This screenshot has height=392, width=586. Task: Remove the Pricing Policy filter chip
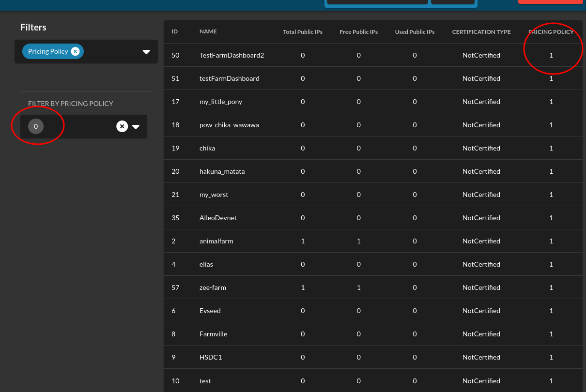(76, 51)
